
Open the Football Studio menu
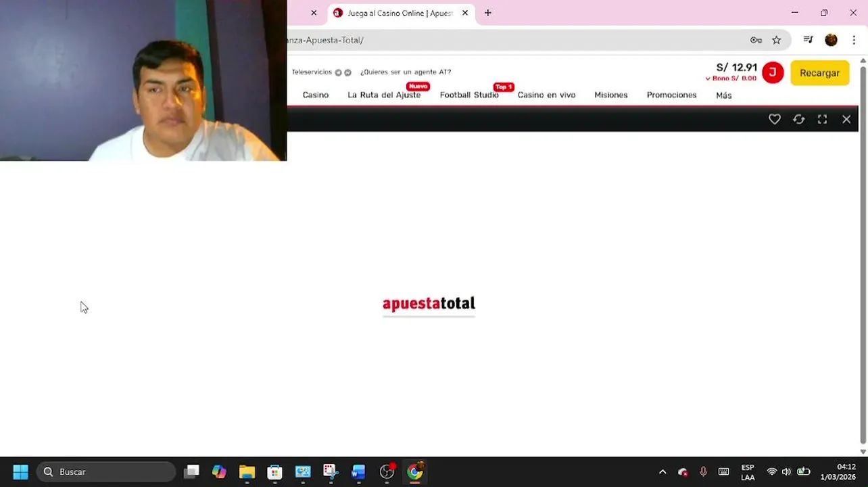469,95
